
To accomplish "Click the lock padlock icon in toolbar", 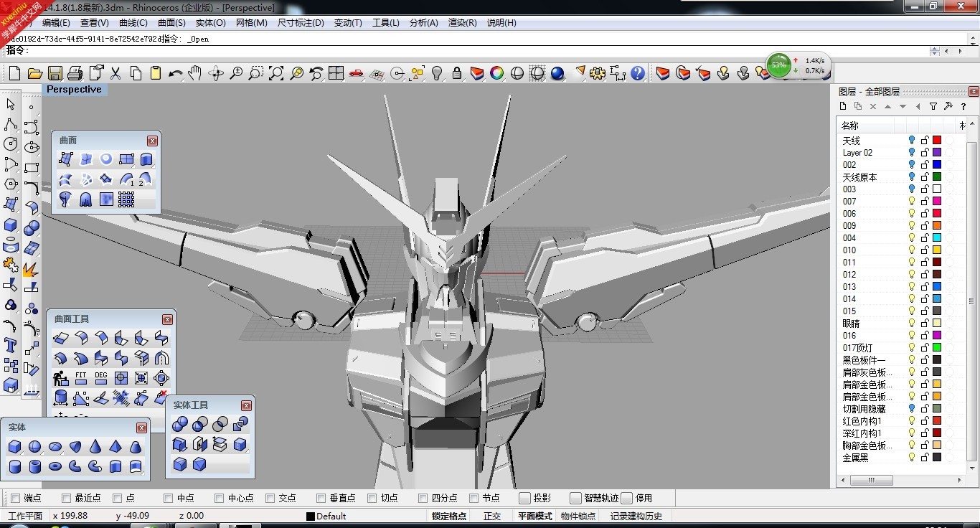I will pyautogui.click(x=457, y=73).
